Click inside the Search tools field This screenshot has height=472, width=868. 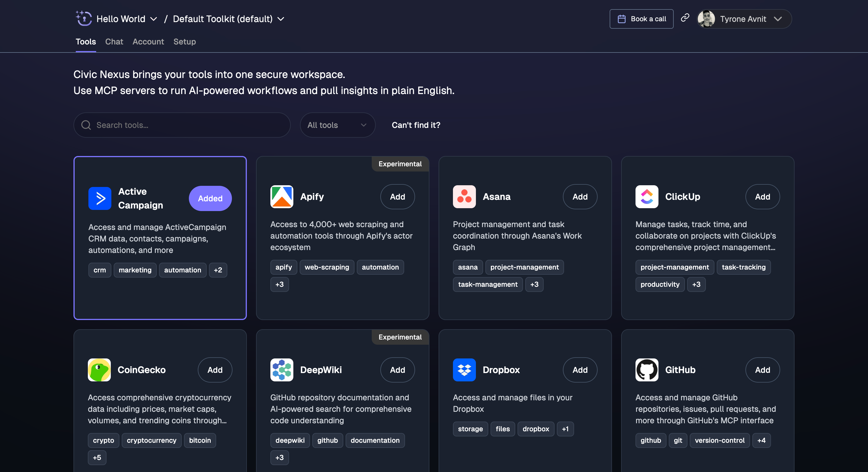tap(182, 125)
